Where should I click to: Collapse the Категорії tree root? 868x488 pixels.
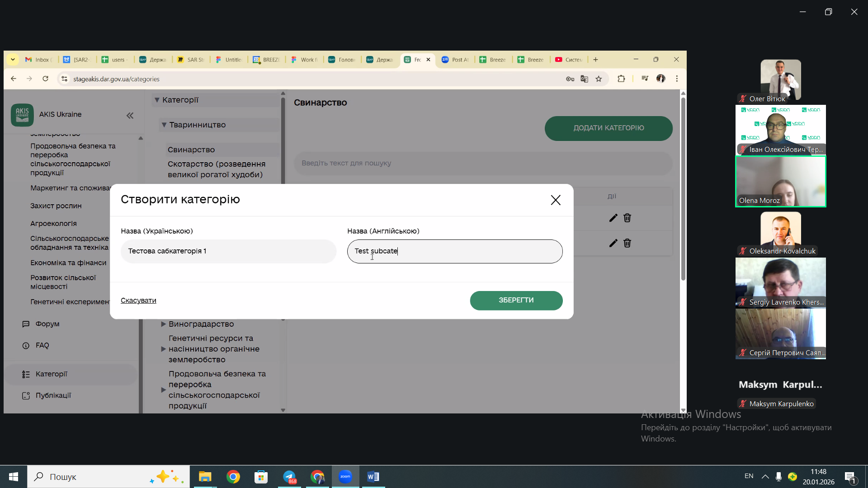[157, 100]
